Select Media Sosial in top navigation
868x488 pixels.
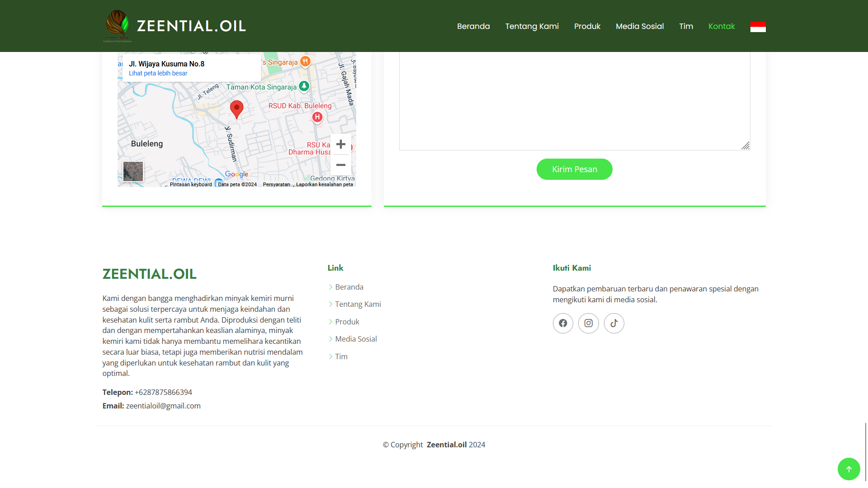click(x=639, y=26)
